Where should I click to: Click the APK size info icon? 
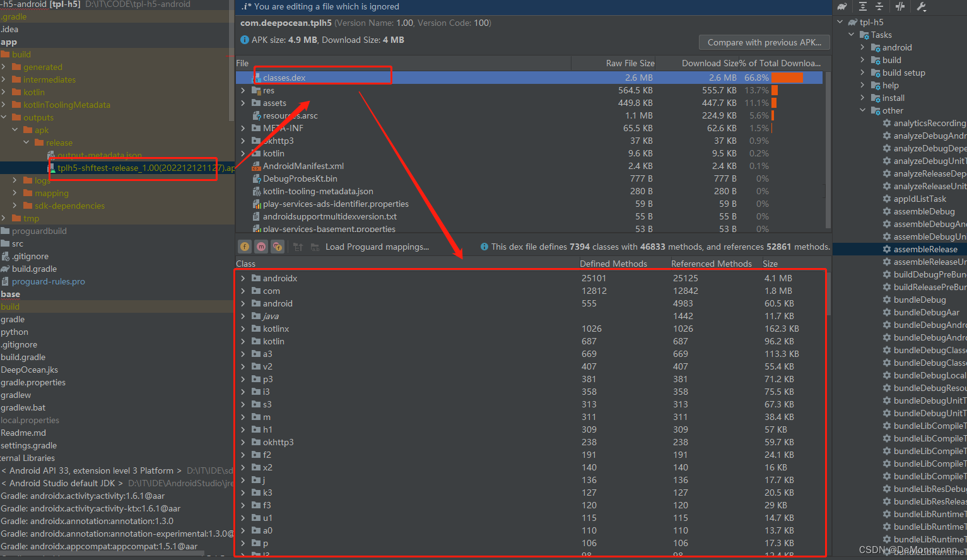(245, 40)
